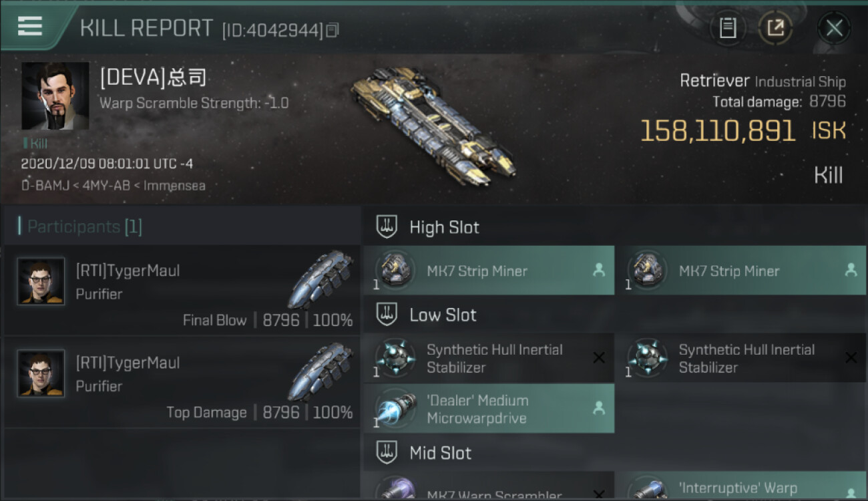
Task: Open the clipboard notes icon
Action: click(x=728, y=28)
